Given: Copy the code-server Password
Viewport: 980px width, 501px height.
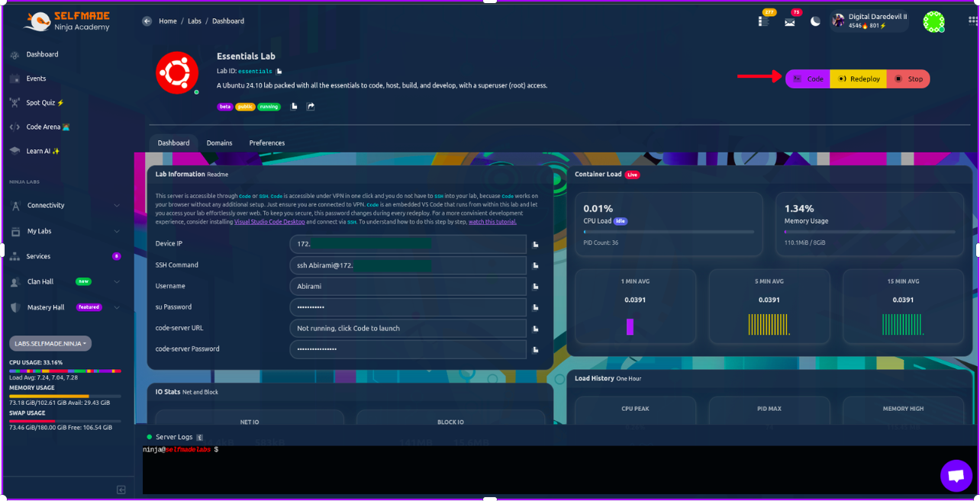Looking at the screenshot, I should 536,349.
